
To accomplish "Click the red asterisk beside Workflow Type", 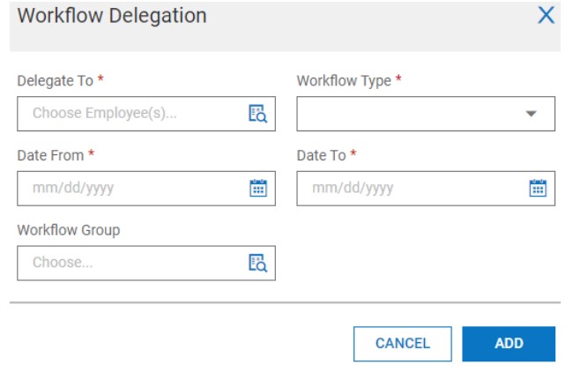I will point(398,79).
